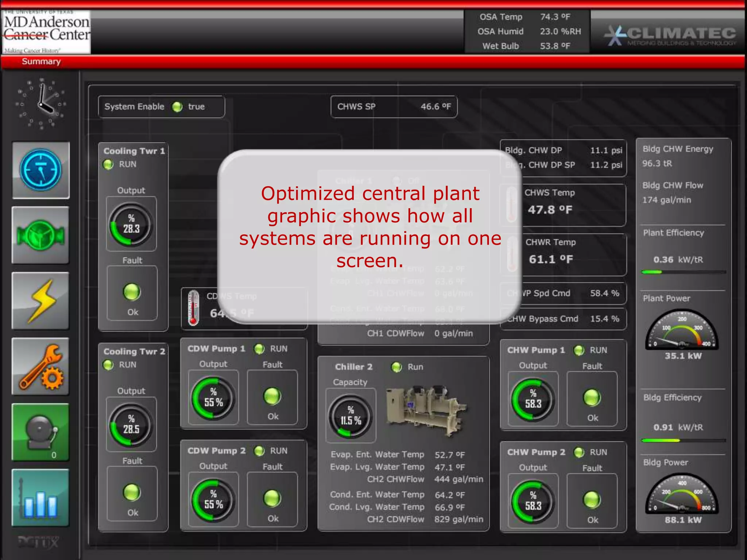Click the Plant Efficiency progress bar
The image size is (747, 560).
[x=684, y=272]
